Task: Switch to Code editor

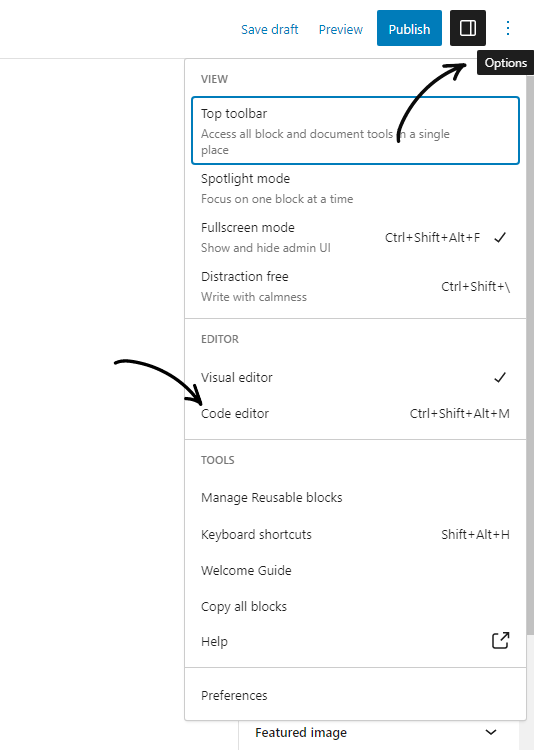Action: (355, 413)
